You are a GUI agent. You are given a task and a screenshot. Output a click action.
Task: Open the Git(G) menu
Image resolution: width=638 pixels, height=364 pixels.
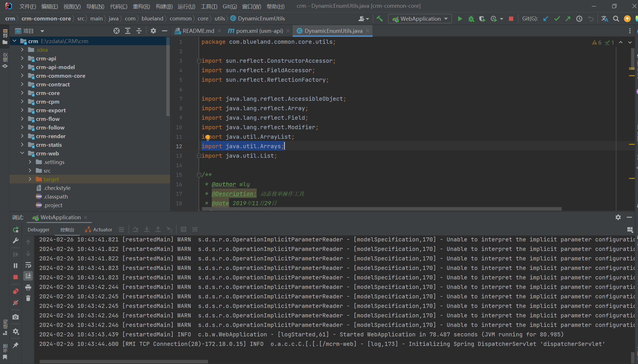point(230,6)
